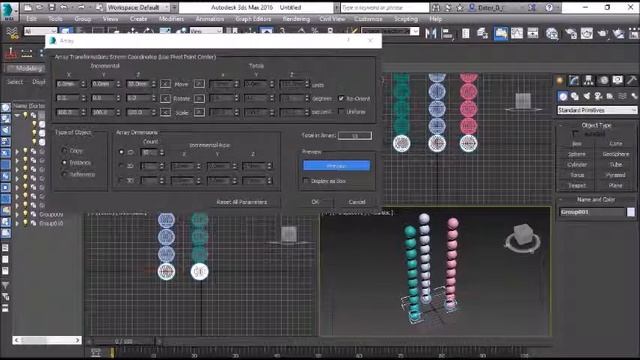
Task: Create a Sphere primitive button
Action: pyautogui.click(x=576, y=154)
